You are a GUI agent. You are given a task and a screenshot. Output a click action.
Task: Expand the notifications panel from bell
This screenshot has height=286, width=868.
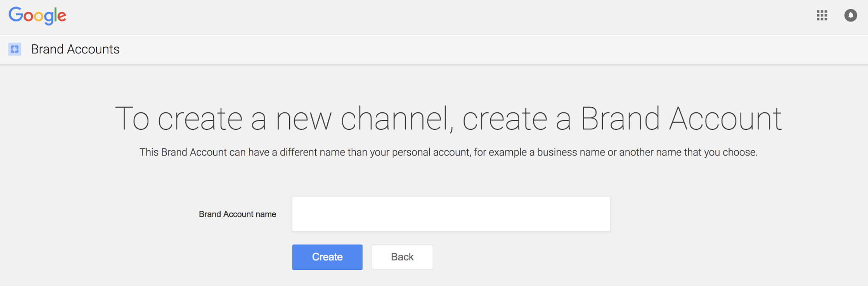click(x=850, y=16)
